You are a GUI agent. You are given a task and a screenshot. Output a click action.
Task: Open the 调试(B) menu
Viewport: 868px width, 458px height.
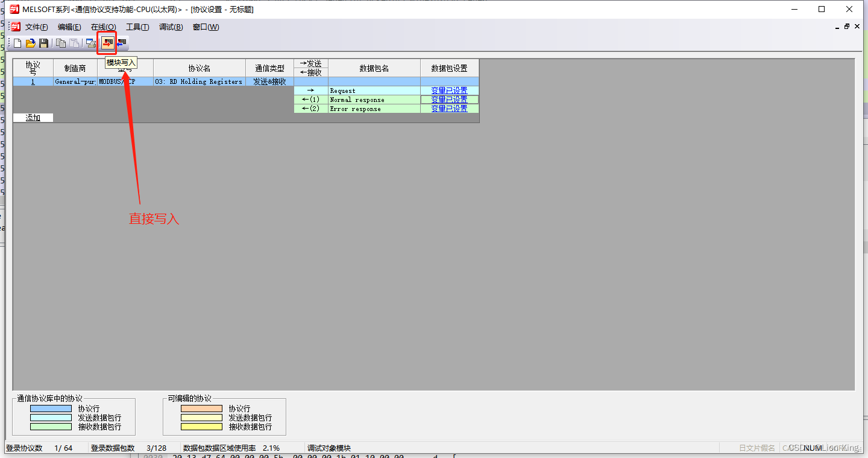pyautogui.click(x=171, y=27)
